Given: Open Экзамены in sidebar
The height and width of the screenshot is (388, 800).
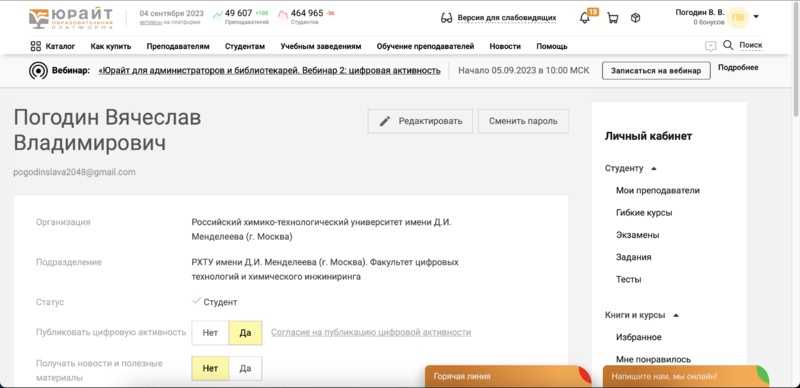Looking at the screenshot, I should [638, 235].
